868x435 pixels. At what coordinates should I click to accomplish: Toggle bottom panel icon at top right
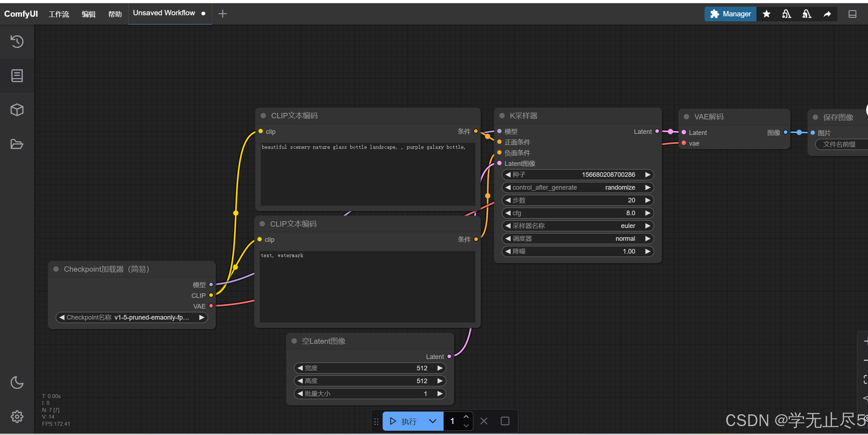(852, 14)
